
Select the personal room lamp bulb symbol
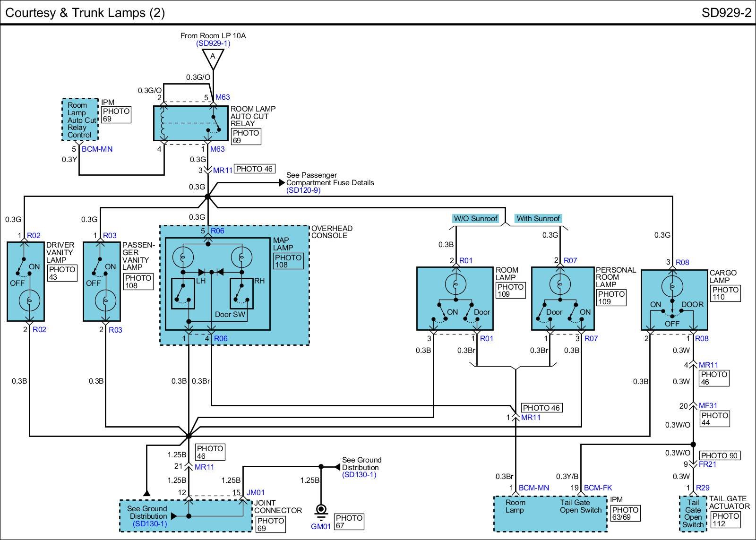click(560, 285)
